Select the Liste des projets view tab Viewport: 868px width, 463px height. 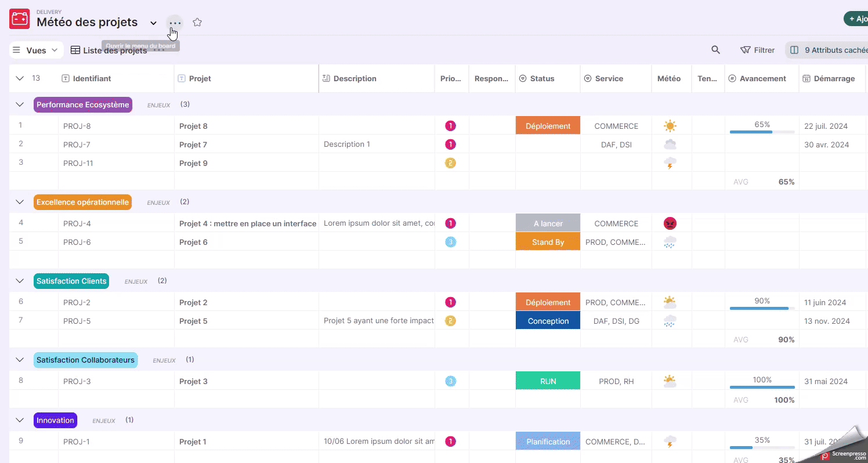tap(109, 50)
